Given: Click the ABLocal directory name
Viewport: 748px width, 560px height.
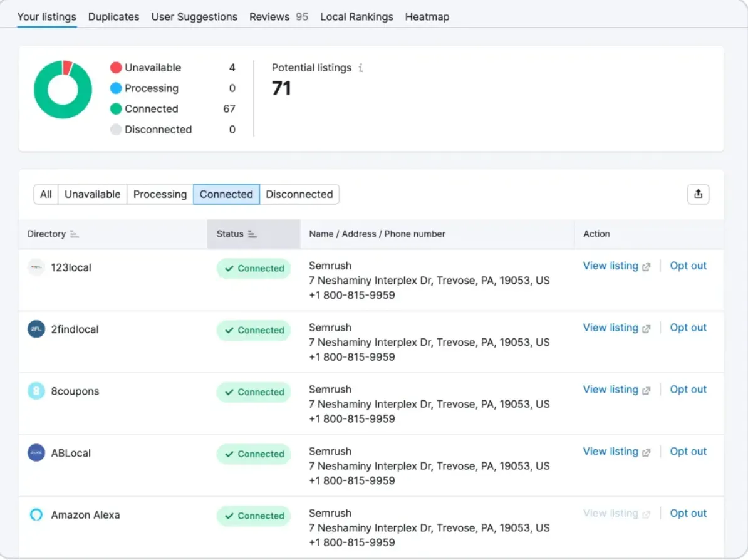Looking at the screenshot, I should pyautogui.click(x=71, y=453).
